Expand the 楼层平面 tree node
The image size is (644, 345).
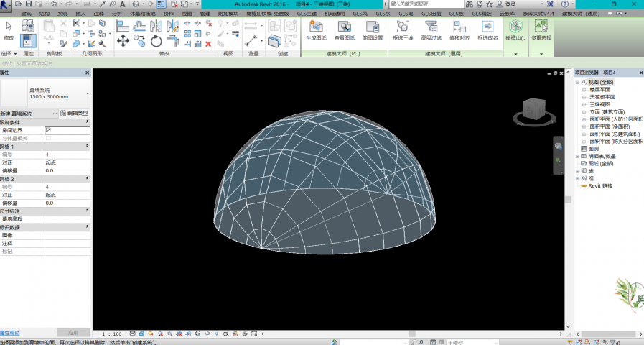pos(584,90)
